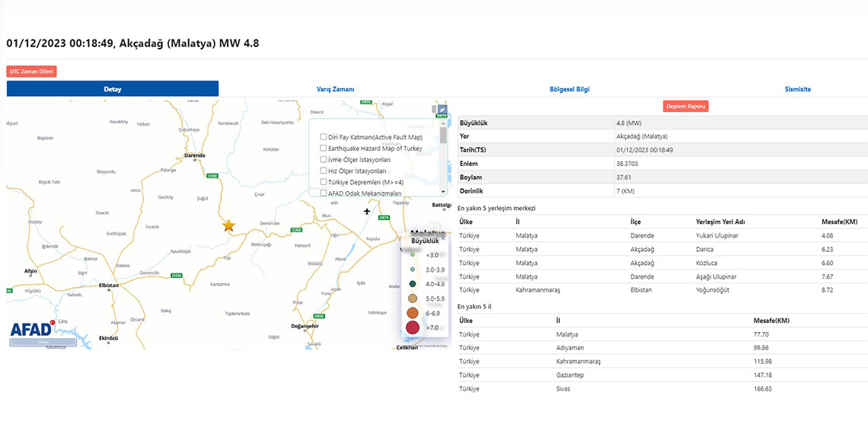Click the AFAD logo on the map
The image size is (868, 434).
coord(32,329)
